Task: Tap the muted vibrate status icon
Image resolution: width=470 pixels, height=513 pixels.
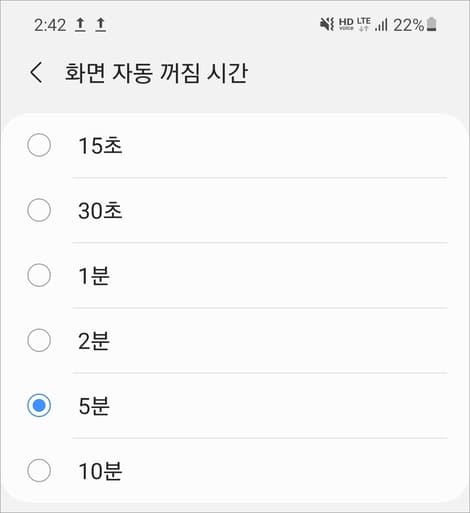Action: pyautogui.click(x=327, y=24)
